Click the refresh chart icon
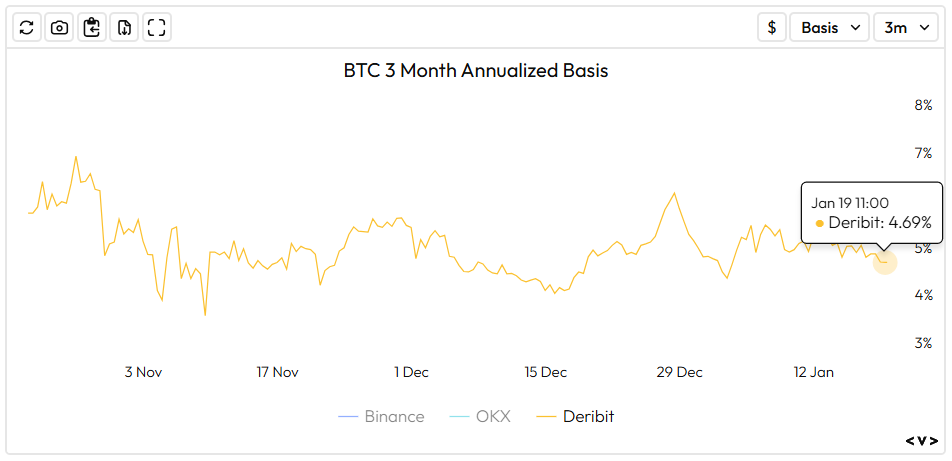952x461 pixels. 27,27
